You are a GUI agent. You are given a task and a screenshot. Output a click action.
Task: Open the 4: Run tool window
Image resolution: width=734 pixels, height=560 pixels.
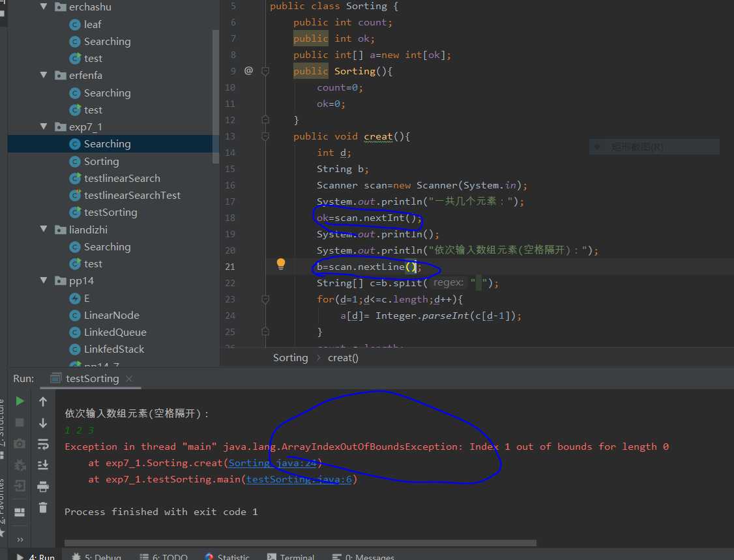36,556
